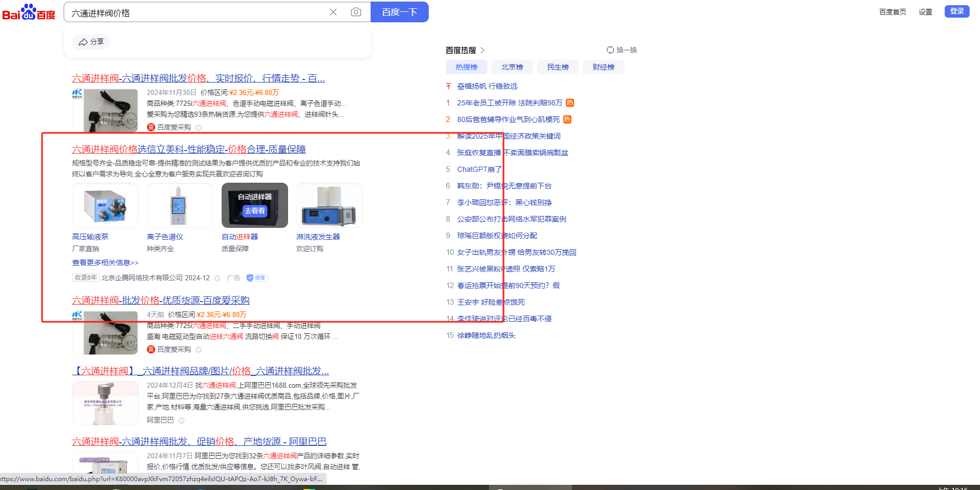Click the Baidu logo
980x490 pixels.
(29, 12)
